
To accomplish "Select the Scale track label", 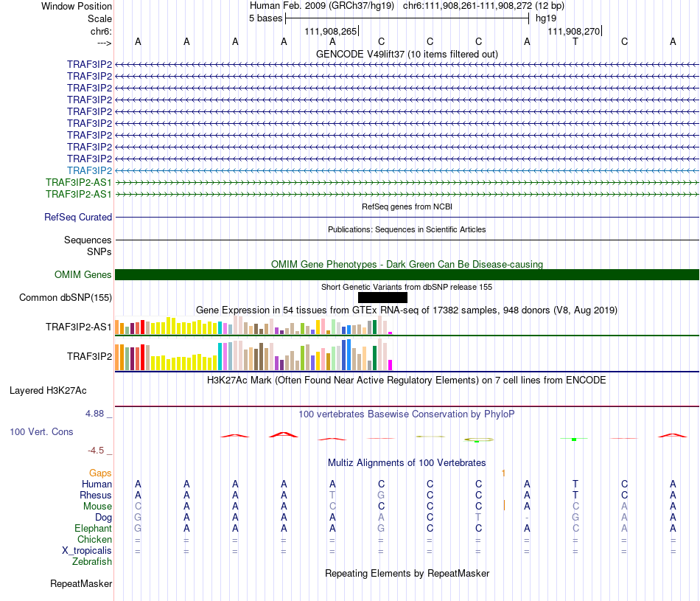I will [x=99, y=18].
